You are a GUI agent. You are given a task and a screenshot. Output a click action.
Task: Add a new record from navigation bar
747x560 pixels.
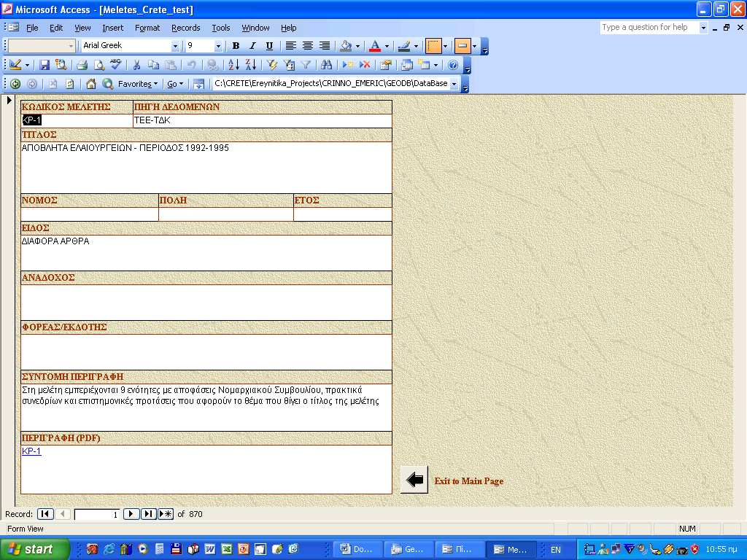(166, 514)
